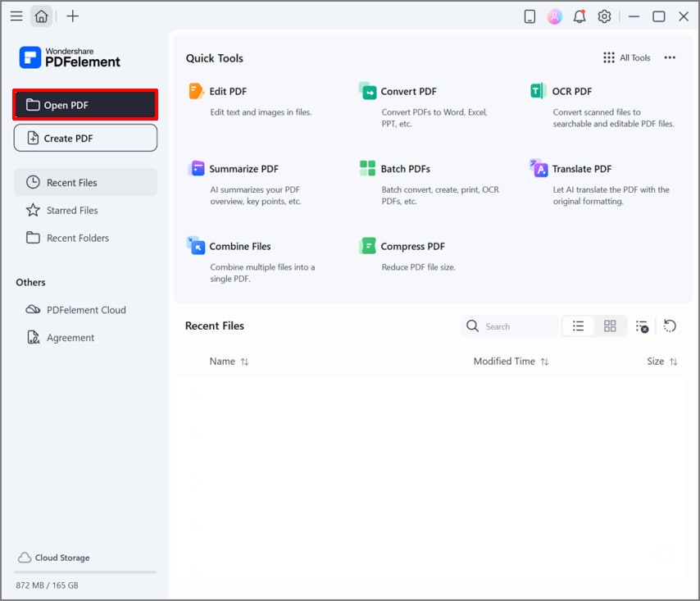This screenshot has width=700, height=601.
Task: Clear the recent files list icon
Action: pos(642,326)
